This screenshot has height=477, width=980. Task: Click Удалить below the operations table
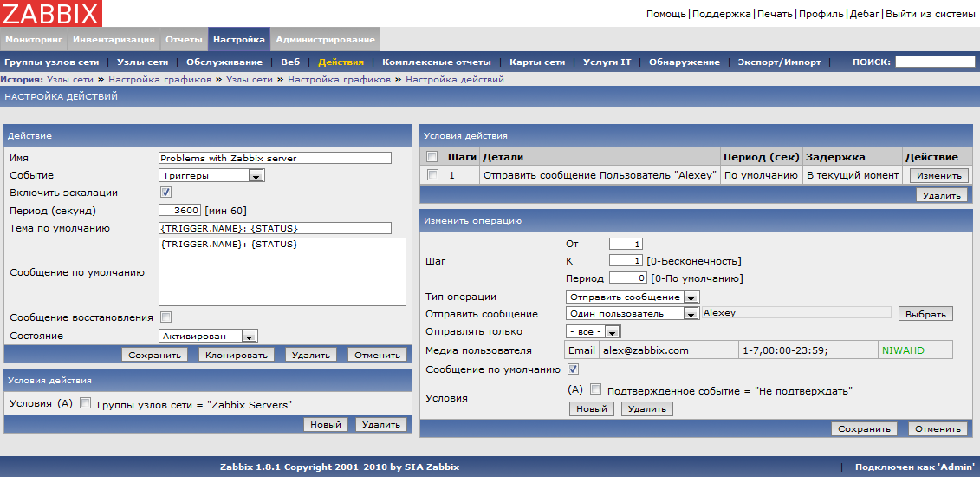coord(942,195)
